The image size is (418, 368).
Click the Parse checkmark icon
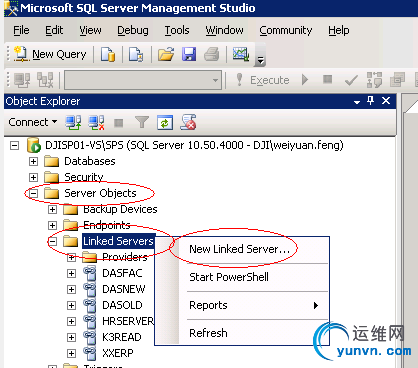point(351,80)
